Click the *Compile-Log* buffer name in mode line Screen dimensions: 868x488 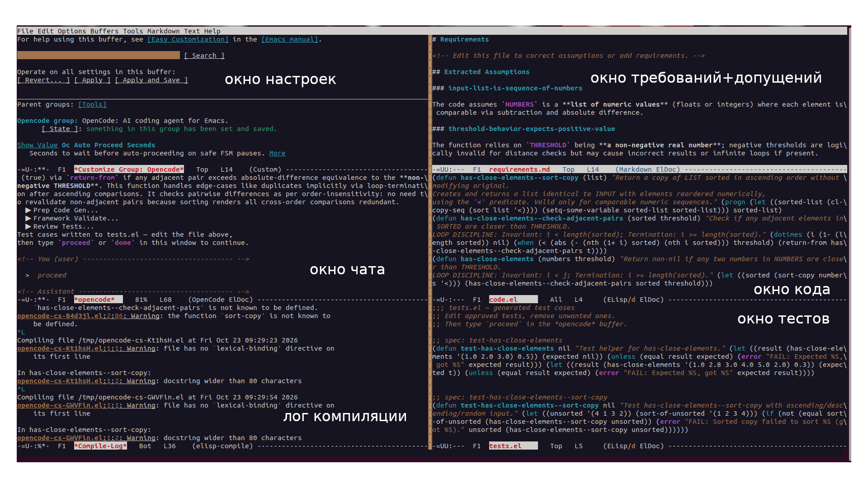(x=100, y=446)
